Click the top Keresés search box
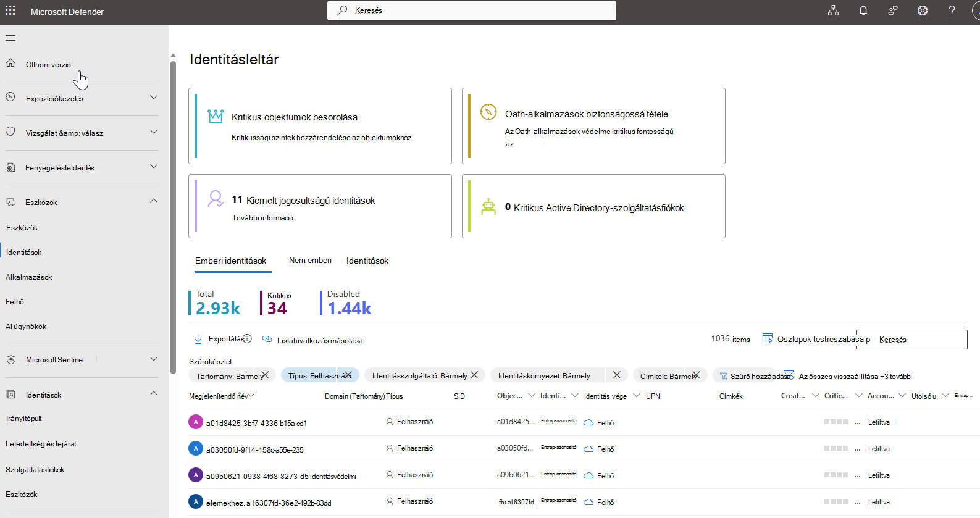 click(472, 10)
